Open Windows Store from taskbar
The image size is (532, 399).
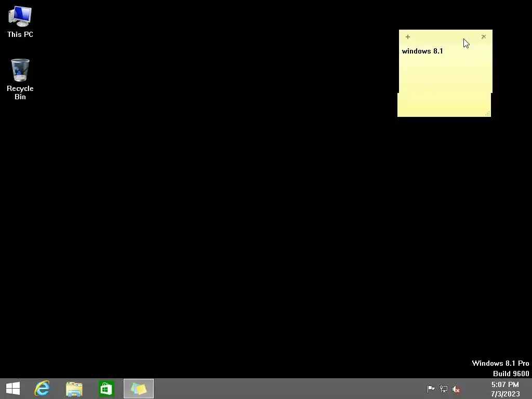pos(106,389)
